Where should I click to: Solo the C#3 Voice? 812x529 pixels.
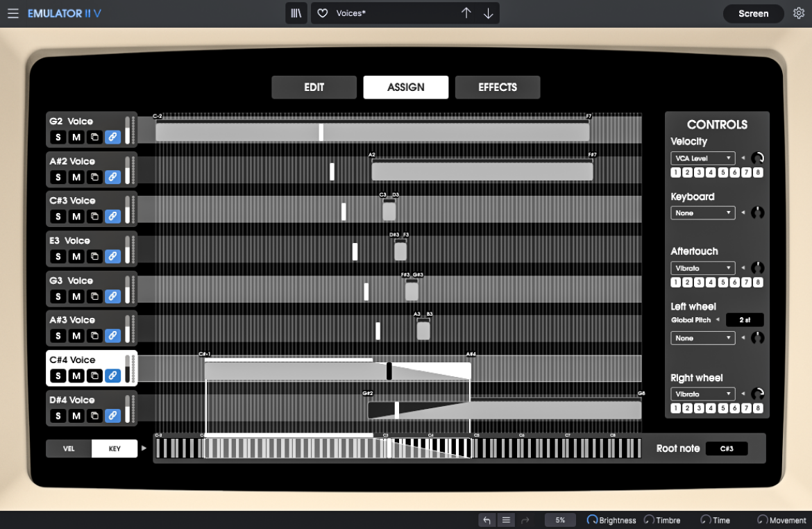(58, 217)
